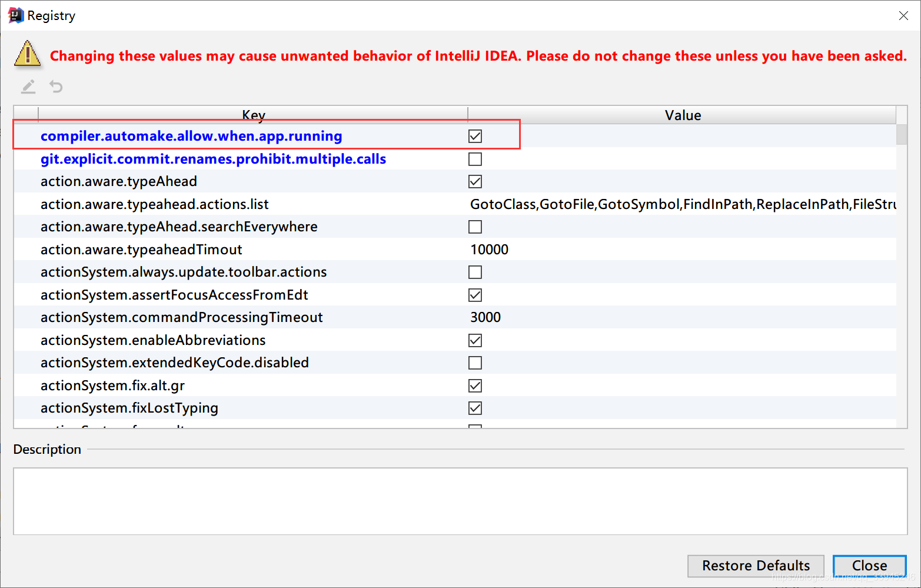Click the 10000 value cell
This screenshot has width=921, height=588.
489,250
